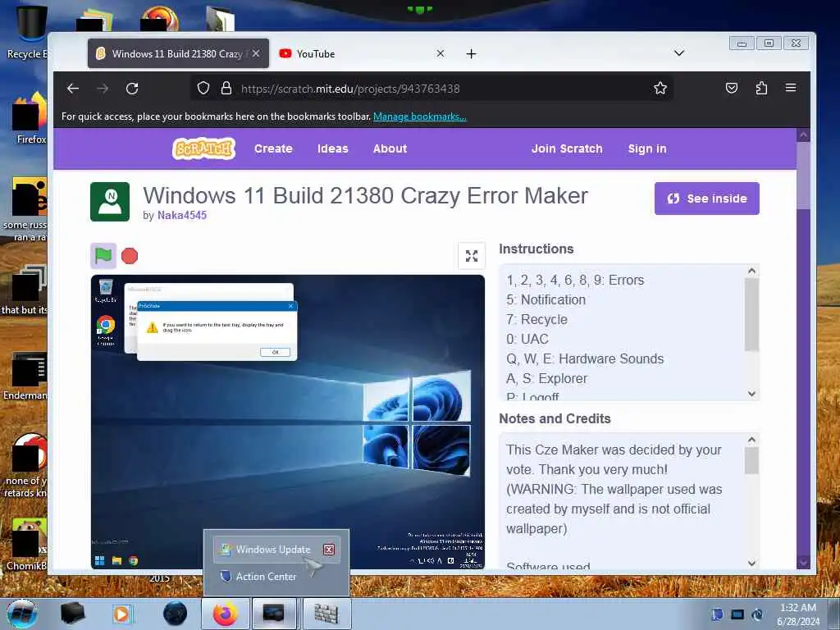Screen dimensions: 840x630
Task: Open the Naka4545 author profile link
Action: pyautogui.click(x=181, y=215)
